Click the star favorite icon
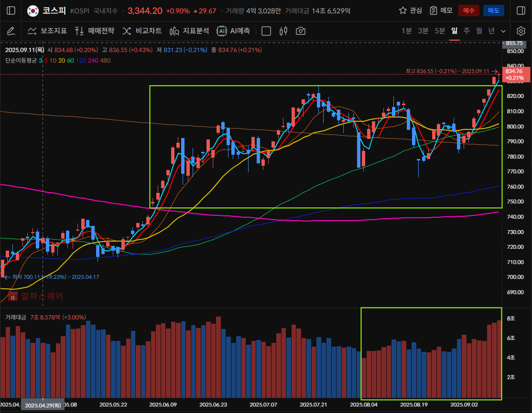 click(x=403, y=11)
